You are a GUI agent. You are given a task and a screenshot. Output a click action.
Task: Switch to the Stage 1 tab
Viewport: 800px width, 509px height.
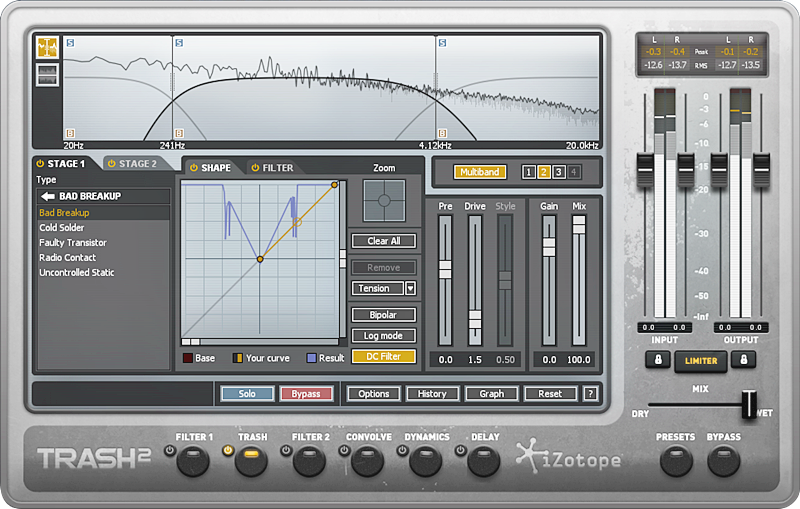coord(65,164)
